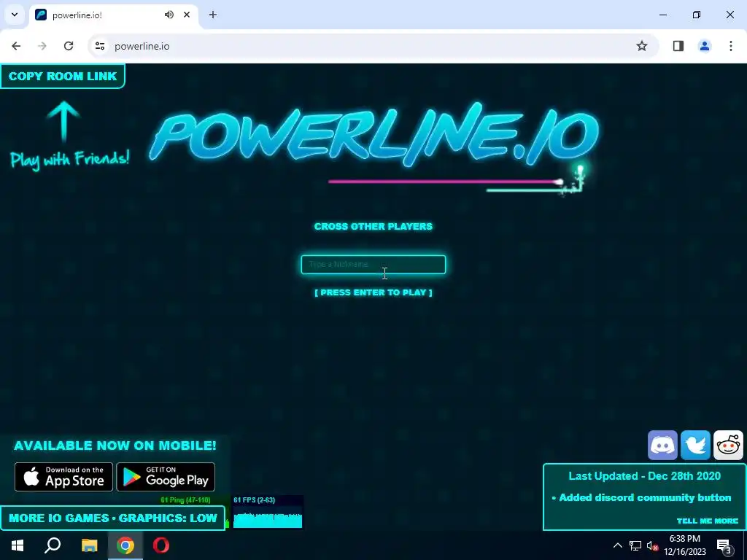Open the Chrome profile avatar
Image resolution: width=747 pixels, height=560 pixels.
pyautogui.click(x=704, y=46)
